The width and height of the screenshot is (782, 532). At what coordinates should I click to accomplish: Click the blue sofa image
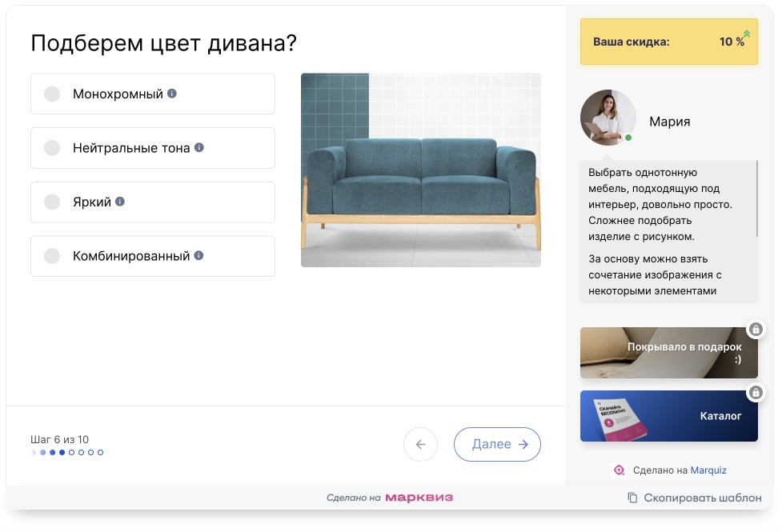420,170
